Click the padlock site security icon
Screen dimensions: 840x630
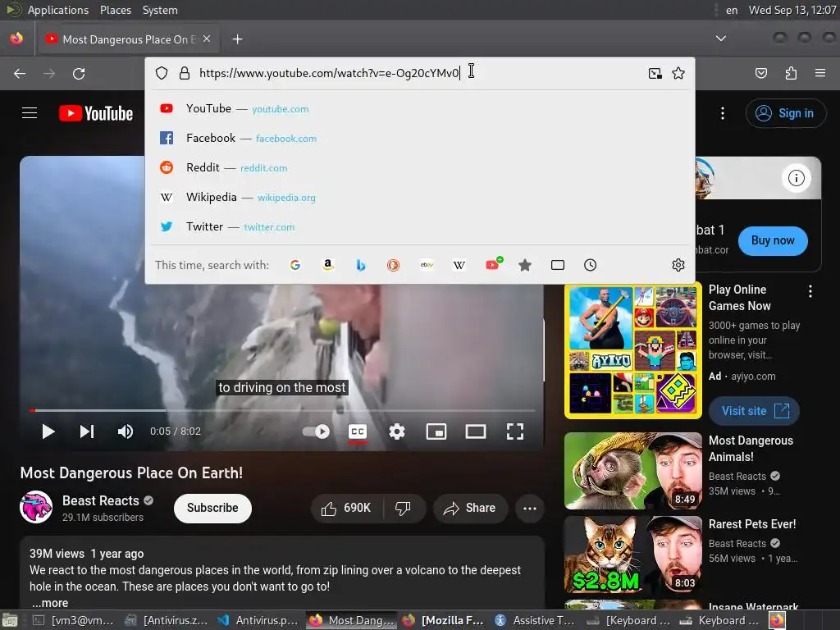(x=185, y=73)
